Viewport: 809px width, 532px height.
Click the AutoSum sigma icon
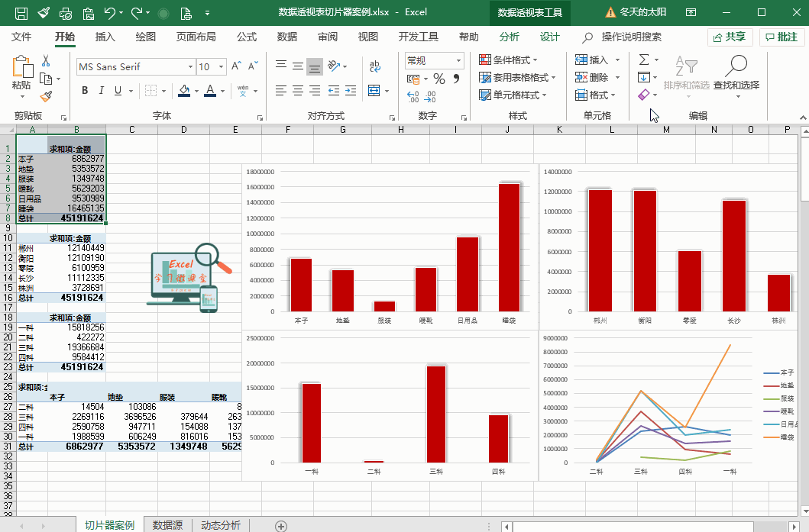point(644,60)
